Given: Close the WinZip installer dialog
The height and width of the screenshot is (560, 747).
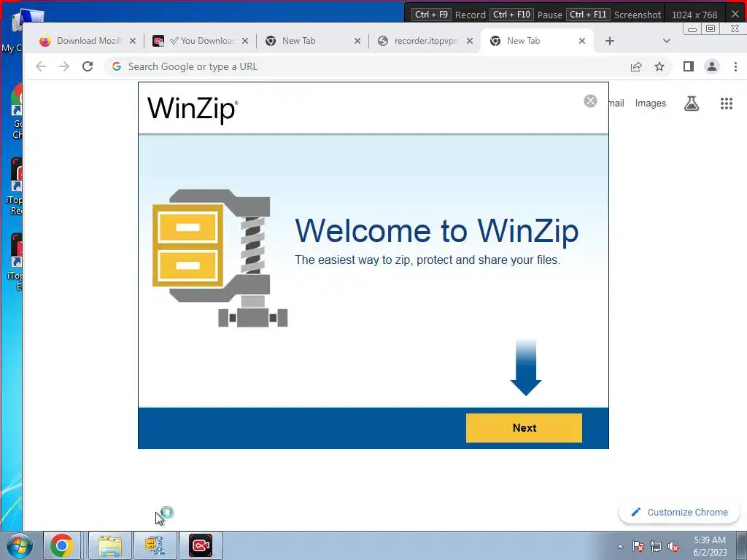Looking at the screenshot, I should 590,101.
